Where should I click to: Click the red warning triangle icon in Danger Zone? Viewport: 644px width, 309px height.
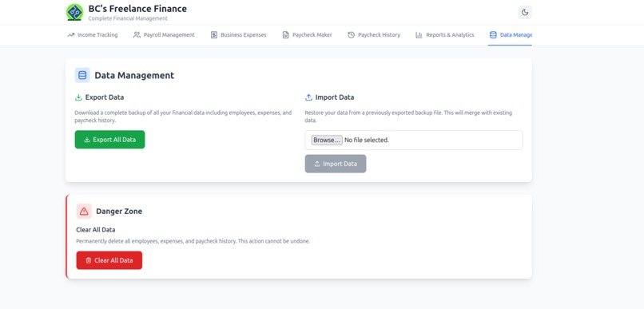point(84,212)
